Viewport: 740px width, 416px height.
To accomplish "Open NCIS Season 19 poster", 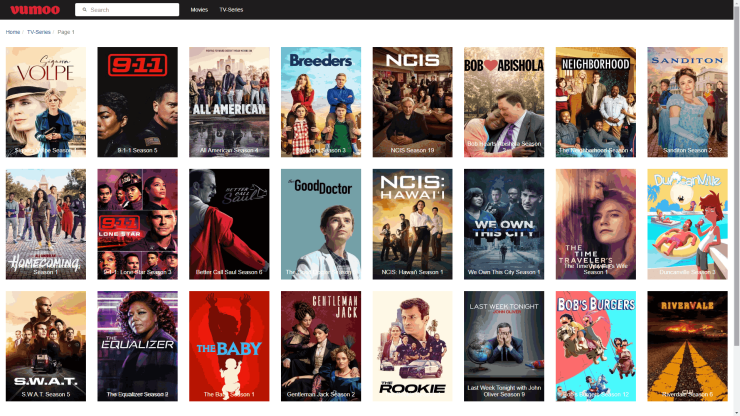I will pyautogui.click(x=412, y=102).
